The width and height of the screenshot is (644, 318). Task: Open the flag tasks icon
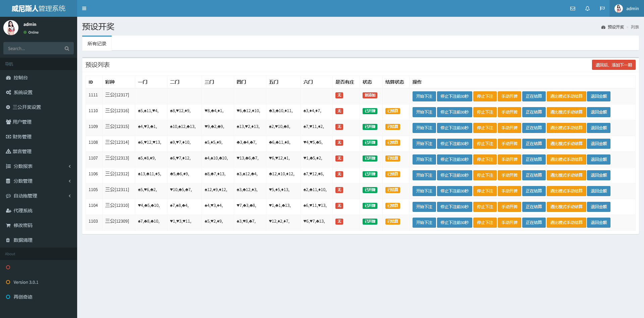click(x=602, y=8)
